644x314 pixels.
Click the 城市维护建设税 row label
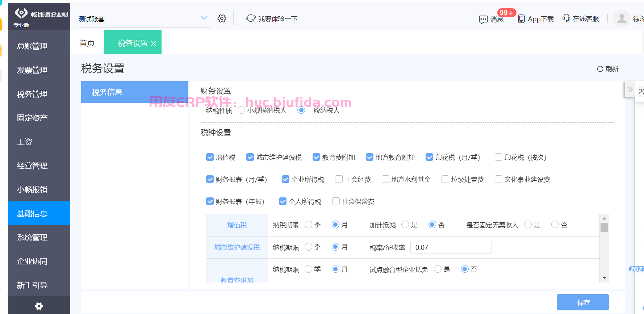tap(237, 247)
